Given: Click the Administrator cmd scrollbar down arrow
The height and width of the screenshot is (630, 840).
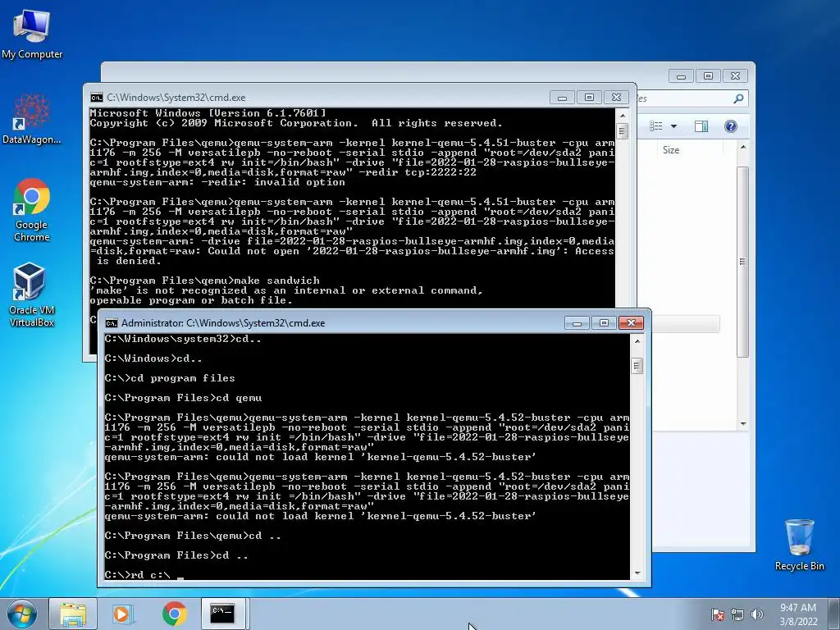Looking at the screenshot, I should (637, 573).
